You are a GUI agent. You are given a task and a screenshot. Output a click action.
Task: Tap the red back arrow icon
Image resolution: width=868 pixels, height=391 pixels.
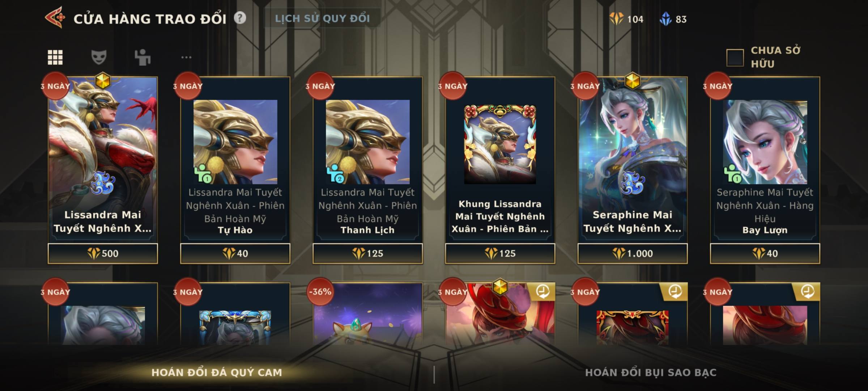(55, 17)
